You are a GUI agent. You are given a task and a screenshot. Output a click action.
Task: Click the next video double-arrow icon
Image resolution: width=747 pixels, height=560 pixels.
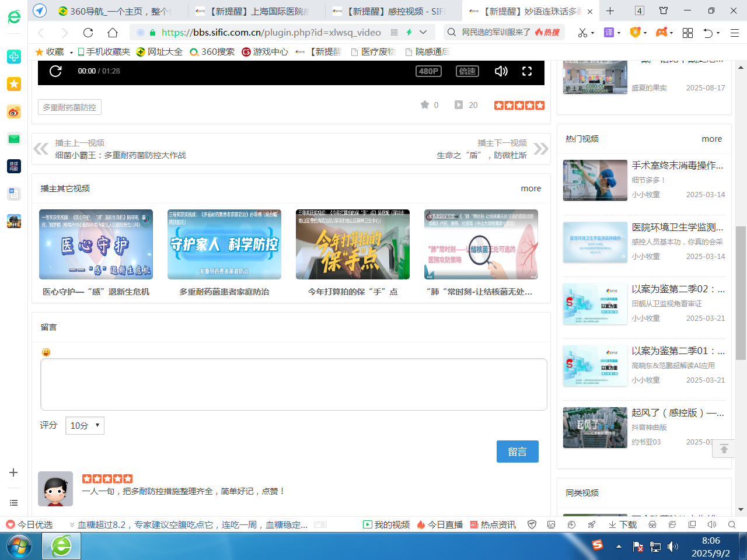540,149
